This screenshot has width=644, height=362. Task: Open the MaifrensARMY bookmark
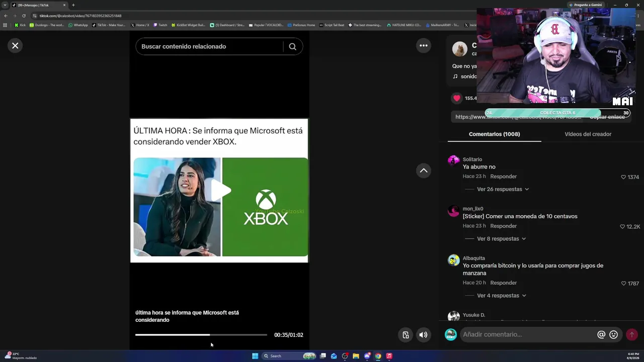(x=442, y=25)
